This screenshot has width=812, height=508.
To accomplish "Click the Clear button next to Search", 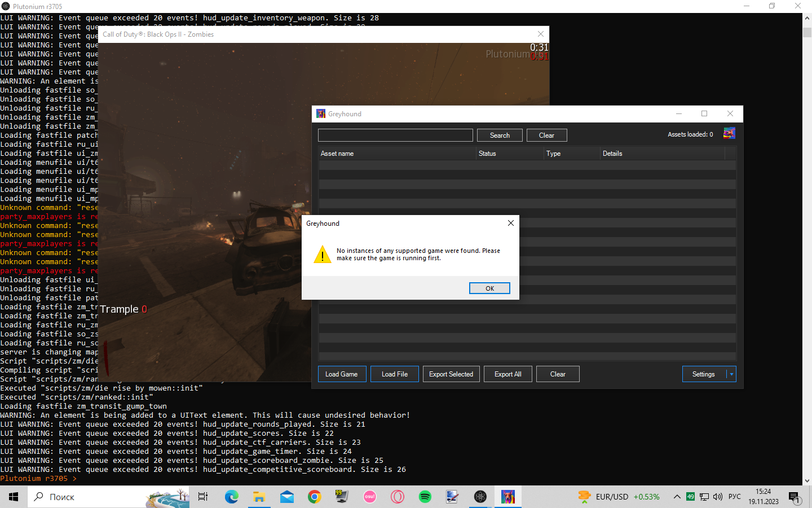I will [546, 135].
